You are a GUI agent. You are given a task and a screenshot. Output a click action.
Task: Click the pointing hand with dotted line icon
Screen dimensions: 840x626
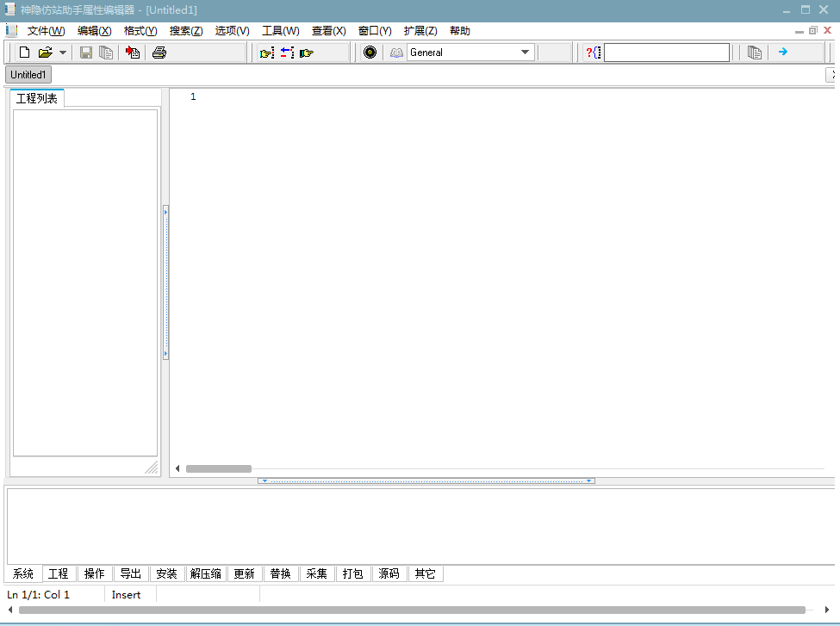[x=267, y=53]
